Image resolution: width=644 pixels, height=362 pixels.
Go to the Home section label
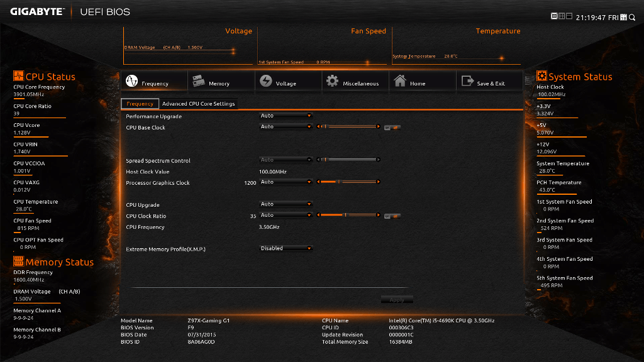pyautogui.click(x=418, y=84)
